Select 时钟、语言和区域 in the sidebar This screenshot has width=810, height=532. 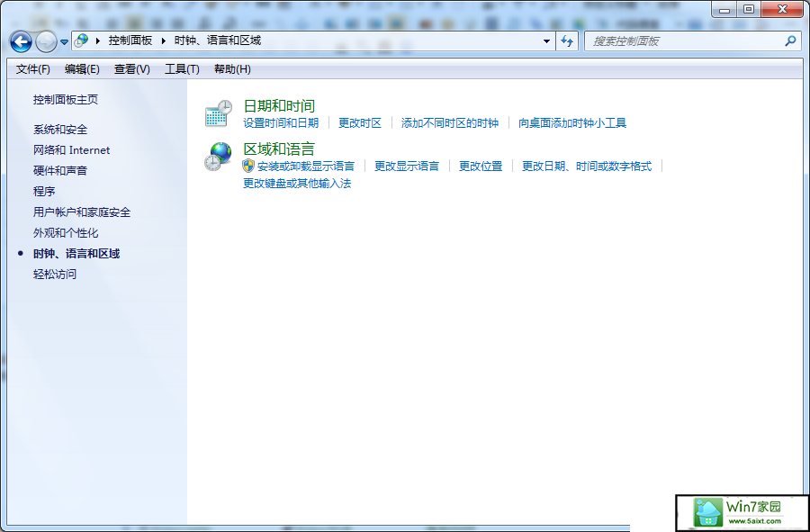click(76, 254)
